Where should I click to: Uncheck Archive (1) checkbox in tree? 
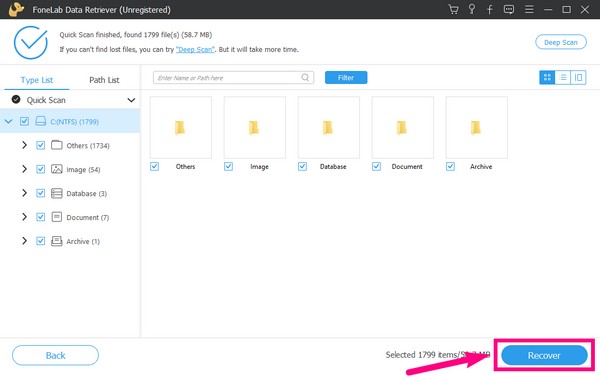[x=40, y=241]
